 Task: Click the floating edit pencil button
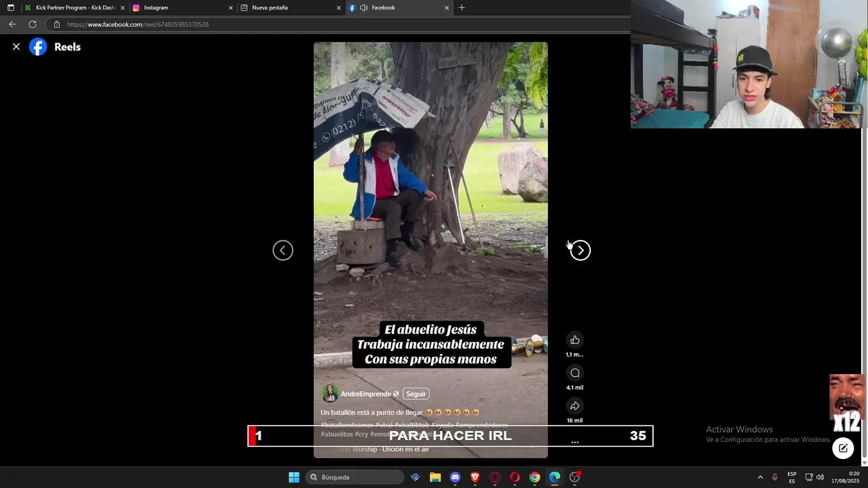pyautogui.click(x=843, y=448)
